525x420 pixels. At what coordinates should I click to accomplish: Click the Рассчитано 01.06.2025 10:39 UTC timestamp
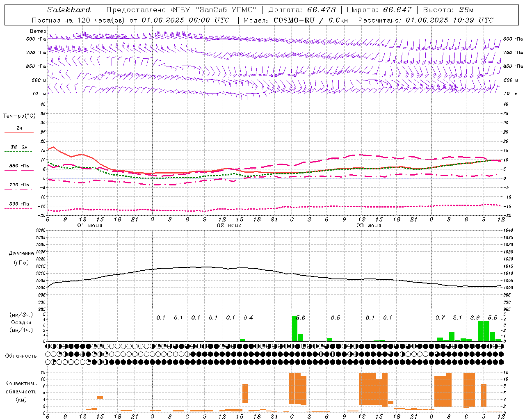pyautogui.click(x=426, y=20)
